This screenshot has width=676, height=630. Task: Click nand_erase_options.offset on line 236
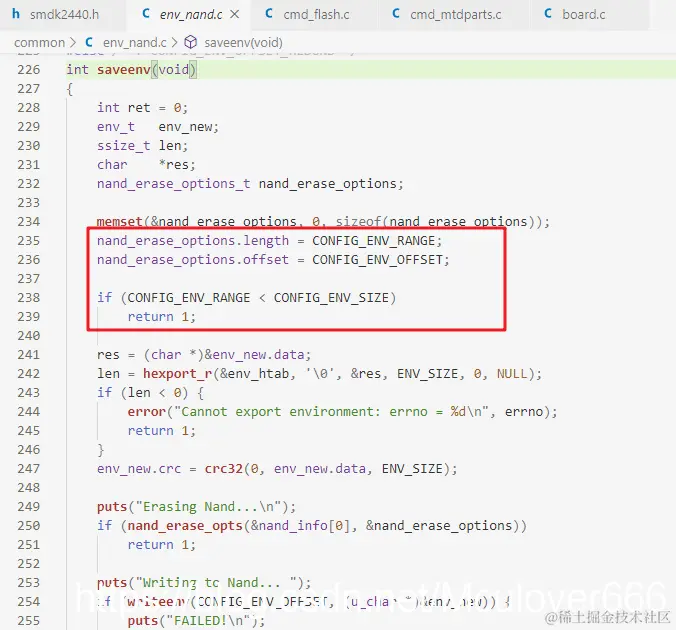point(193,260)
